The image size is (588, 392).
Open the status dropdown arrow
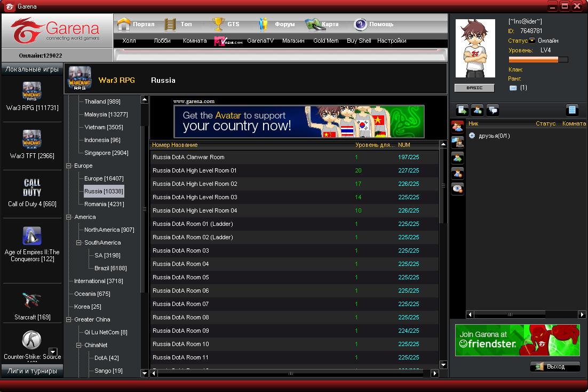click(532, 40)
